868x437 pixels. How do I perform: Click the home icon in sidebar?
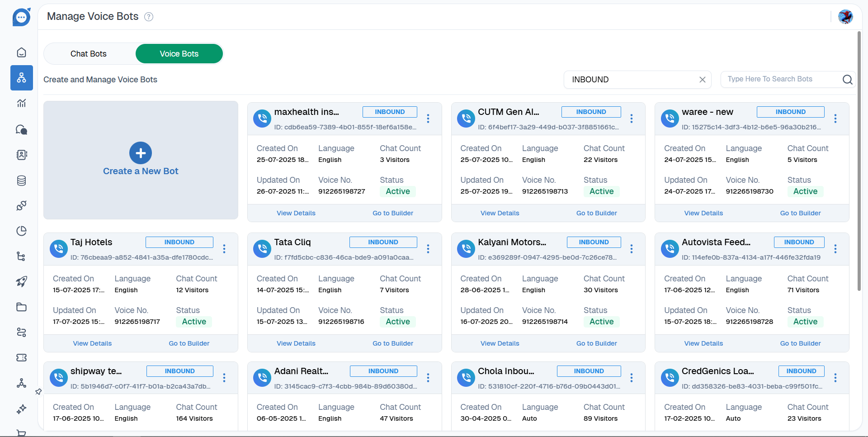pos(21,52)
